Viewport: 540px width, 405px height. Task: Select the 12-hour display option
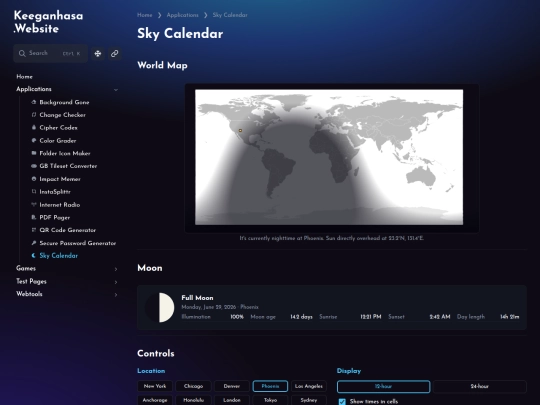tap(383, 386)
